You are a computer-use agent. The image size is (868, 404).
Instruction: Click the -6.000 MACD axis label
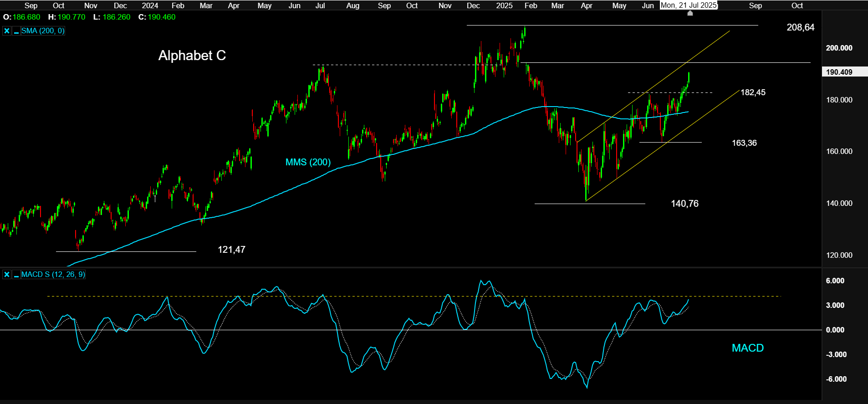(x=836, y=379)
